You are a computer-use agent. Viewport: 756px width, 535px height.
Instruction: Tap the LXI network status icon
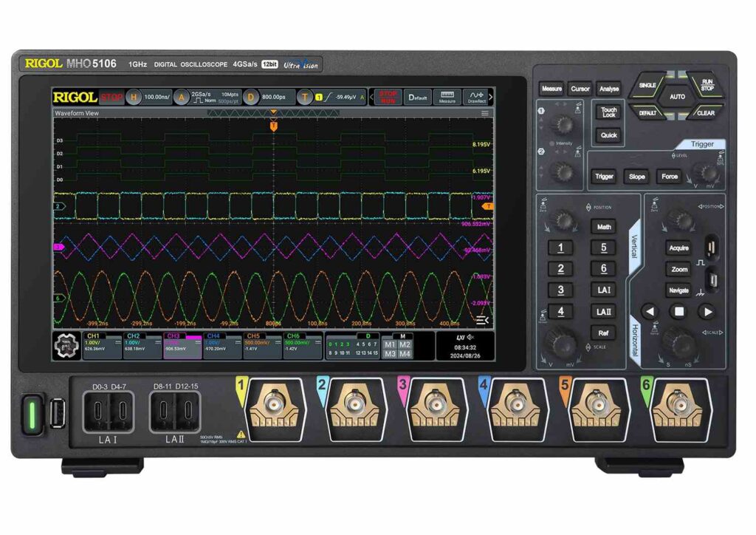(x=460, y=338)
